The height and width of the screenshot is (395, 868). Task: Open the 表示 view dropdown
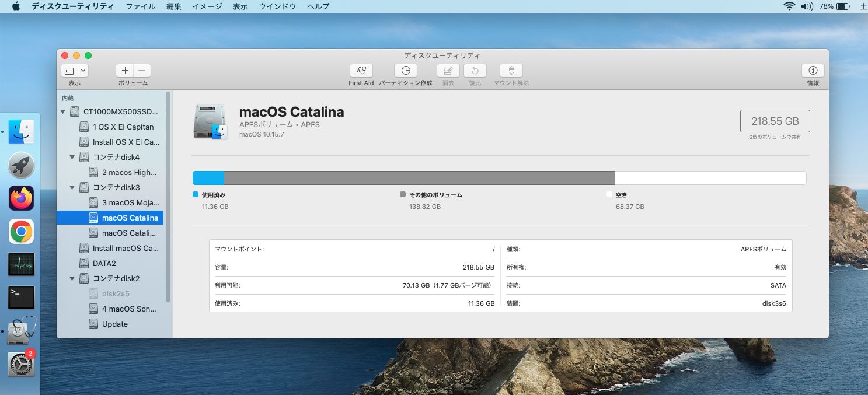click(x=75, y=71)
